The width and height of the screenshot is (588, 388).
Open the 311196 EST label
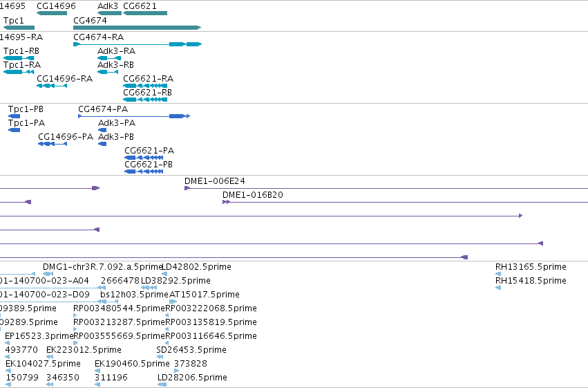tap(111, 378)
